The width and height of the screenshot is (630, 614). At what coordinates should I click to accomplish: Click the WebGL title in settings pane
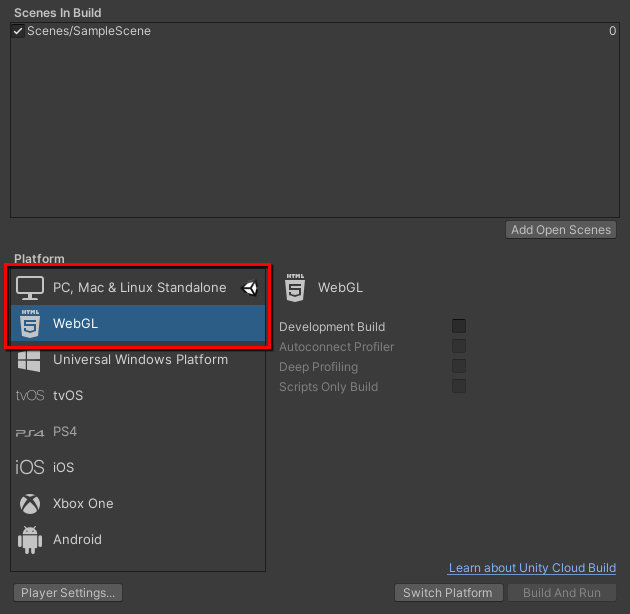pyautogui.click(x=340, y=288)
